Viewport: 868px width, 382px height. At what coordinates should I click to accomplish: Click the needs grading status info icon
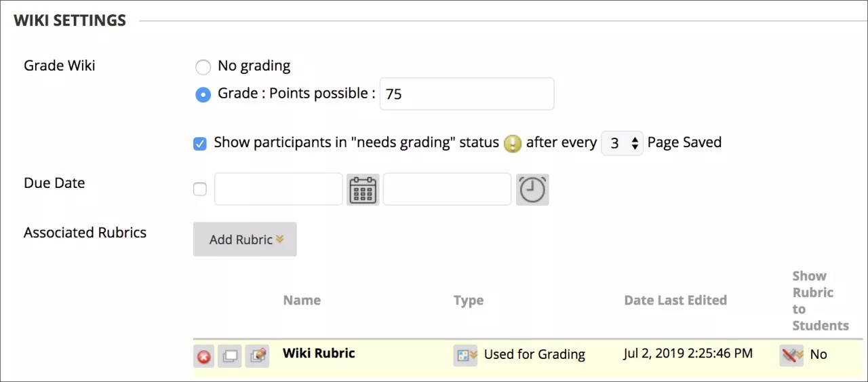[x=513, y=143]
